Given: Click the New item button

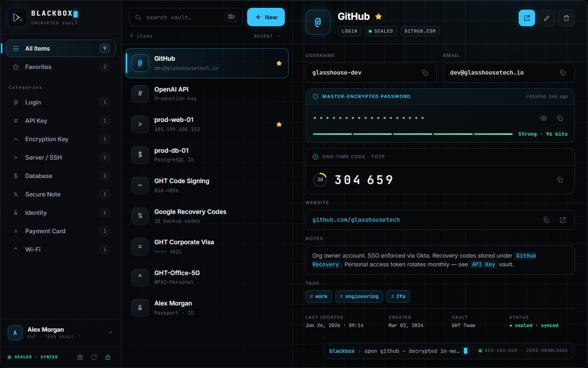Looking at the screenshot, I should (x=266, y=17).
